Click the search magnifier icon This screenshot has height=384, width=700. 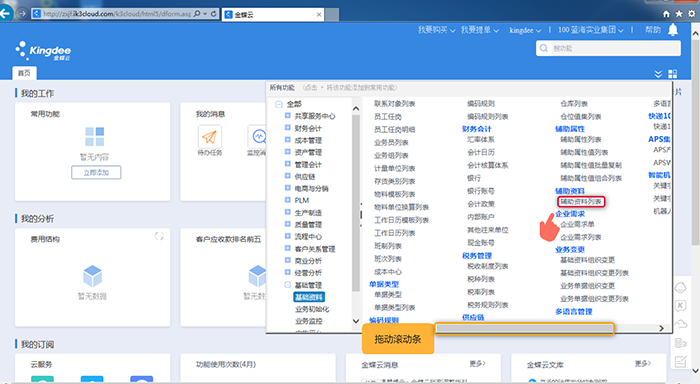click(x=543, y=48)
